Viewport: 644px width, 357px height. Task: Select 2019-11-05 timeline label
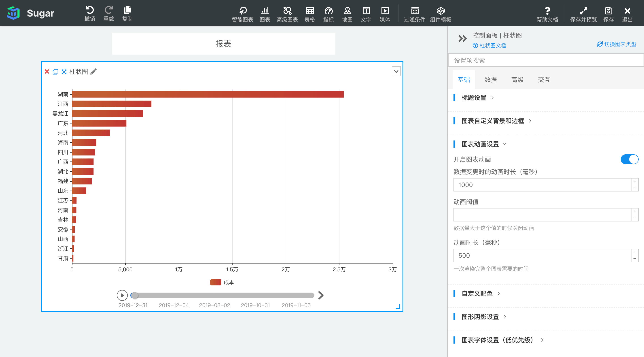pos(296,305)
